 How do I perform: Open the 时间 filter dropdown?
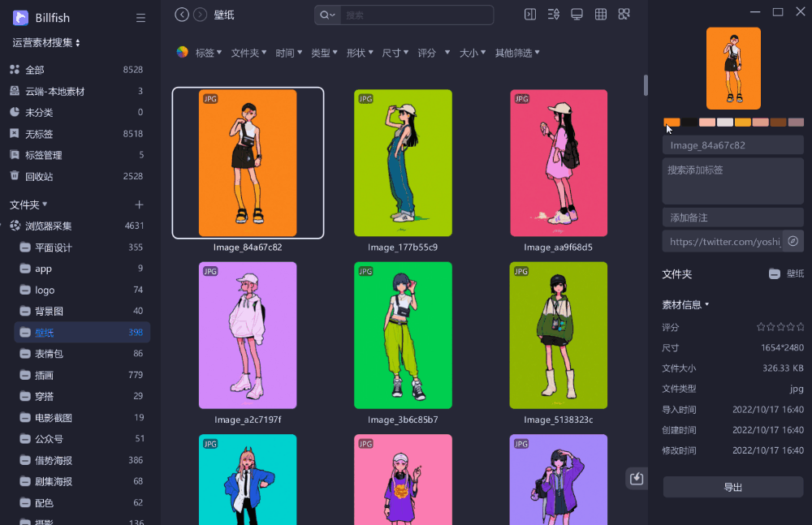coord(289,53)
